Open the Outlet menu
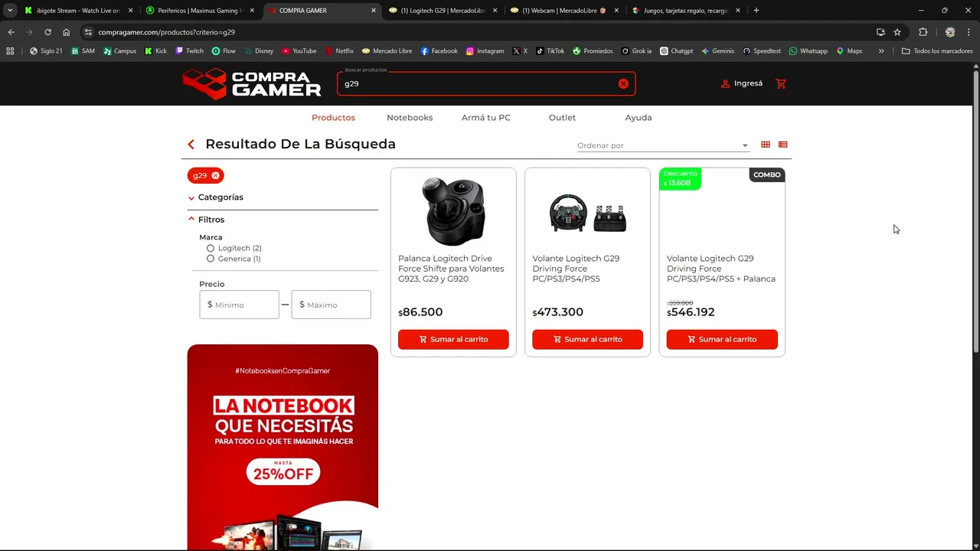 (562, 118)
